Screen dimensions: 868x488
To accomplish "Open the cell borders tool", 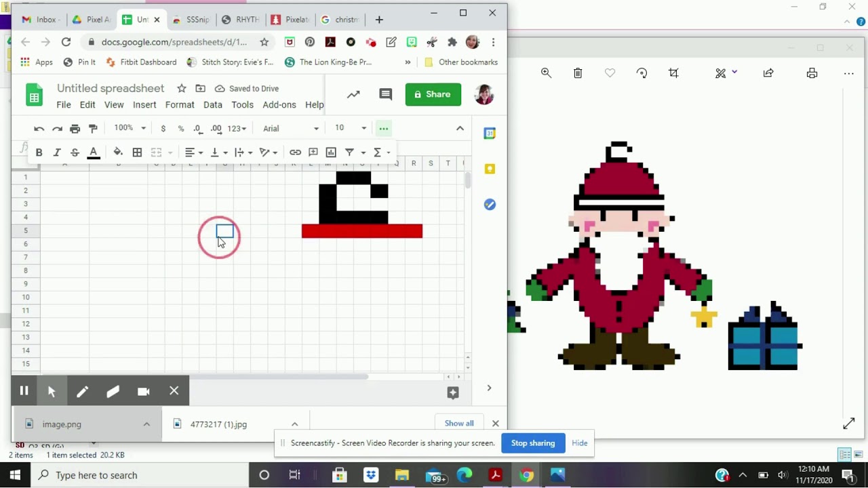I will [137, 152].
